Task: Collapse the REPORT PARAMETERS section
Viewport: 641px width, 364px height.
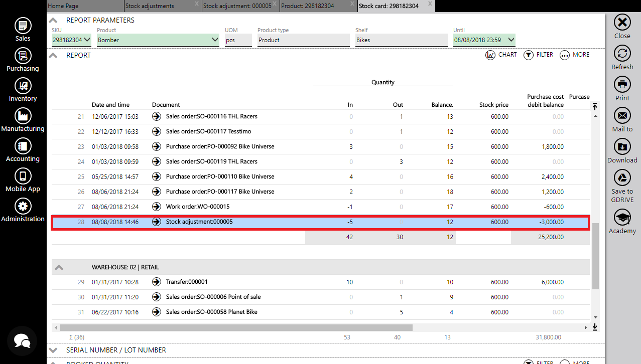Action: 52,21
